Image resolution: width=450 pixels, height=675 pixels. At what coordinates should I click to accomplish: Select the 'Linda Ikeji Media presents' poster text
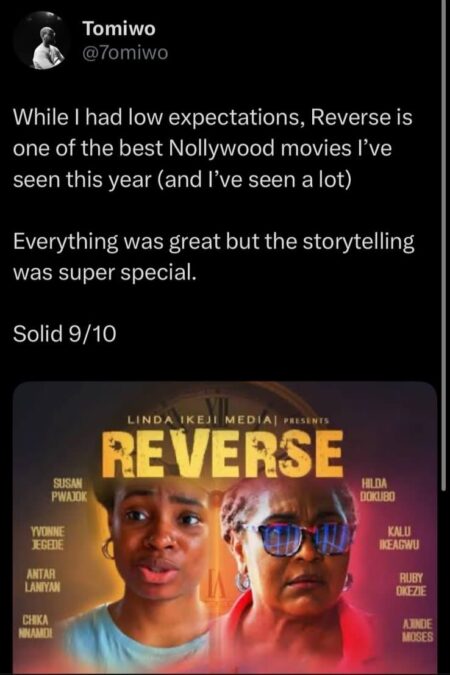pos(228,420)
